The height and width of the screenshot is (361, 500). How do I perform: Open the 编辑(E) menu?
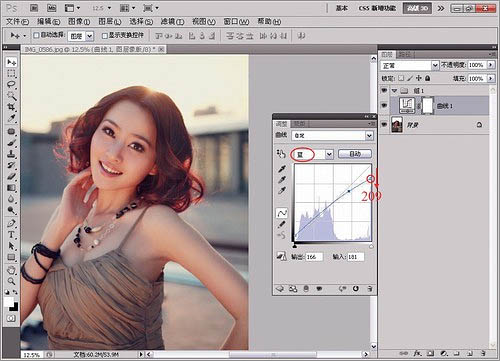tap(48, 22)
